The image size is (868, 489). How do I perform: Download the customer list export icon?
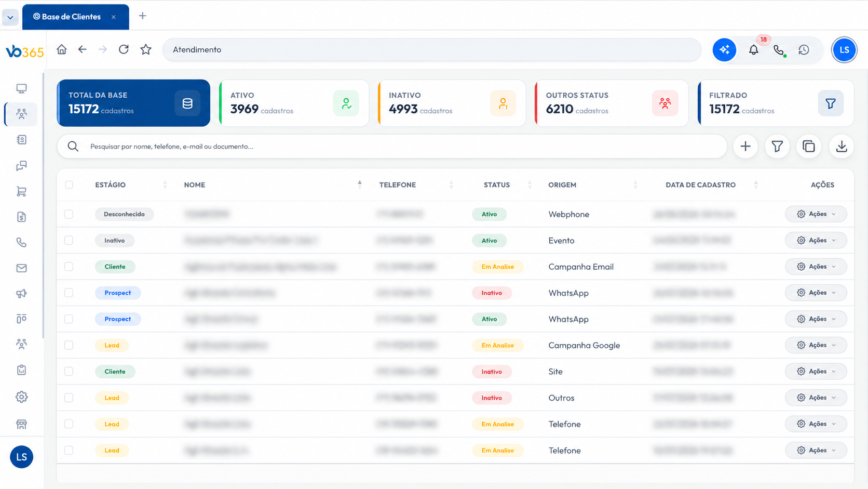[x=842, y=147]
